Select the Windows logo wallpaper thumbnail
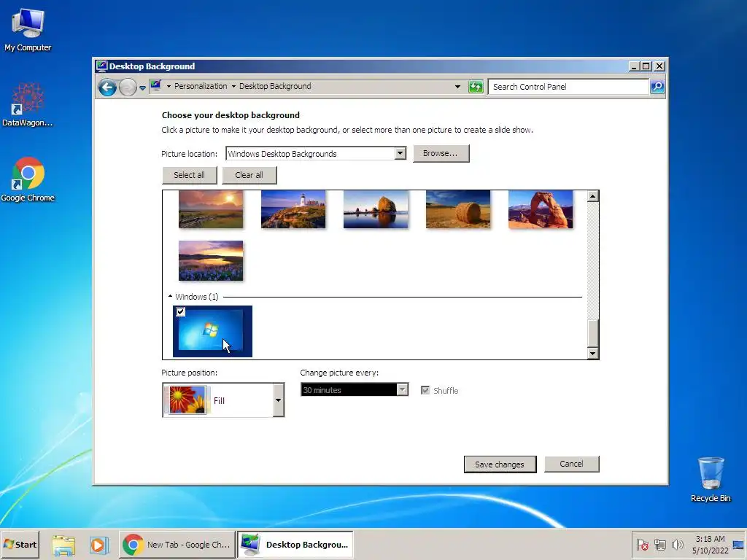 coord(212,332)
